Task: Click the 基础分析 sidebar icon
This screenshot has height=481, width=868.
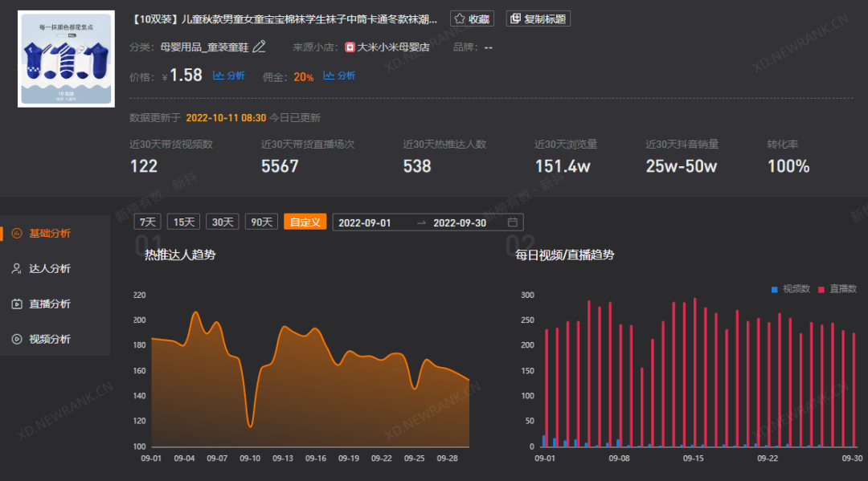Action: click(x=17, y=234)
